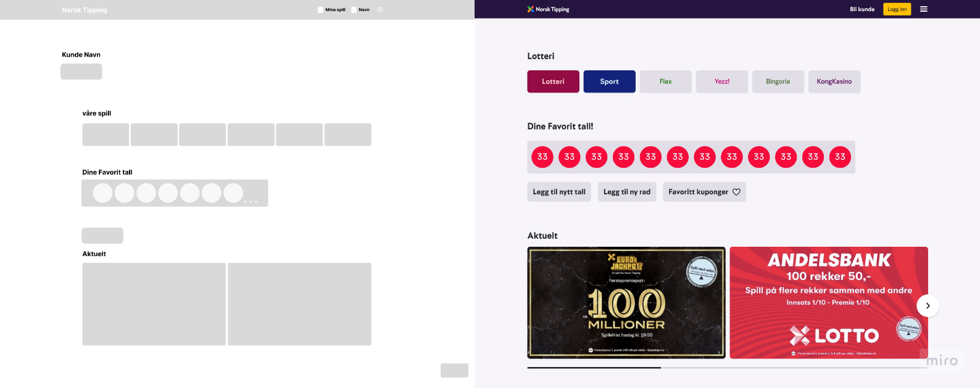Click the våre spill label in the wireframe

(97, 114)
